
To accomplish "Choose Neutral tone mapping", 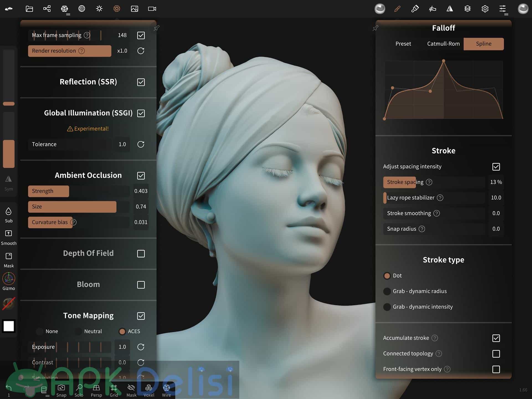I will point(78,331).
